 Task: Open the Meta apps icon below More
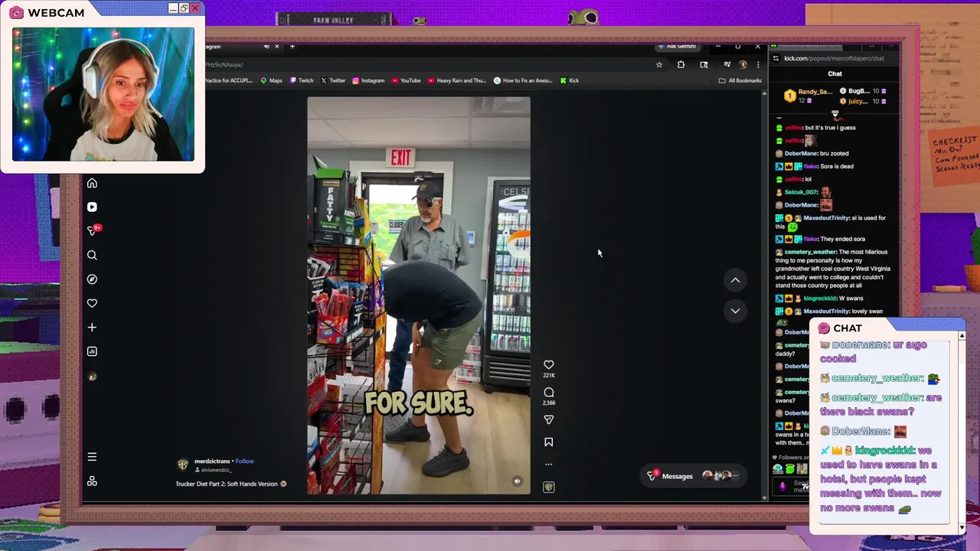click(92, 481)
